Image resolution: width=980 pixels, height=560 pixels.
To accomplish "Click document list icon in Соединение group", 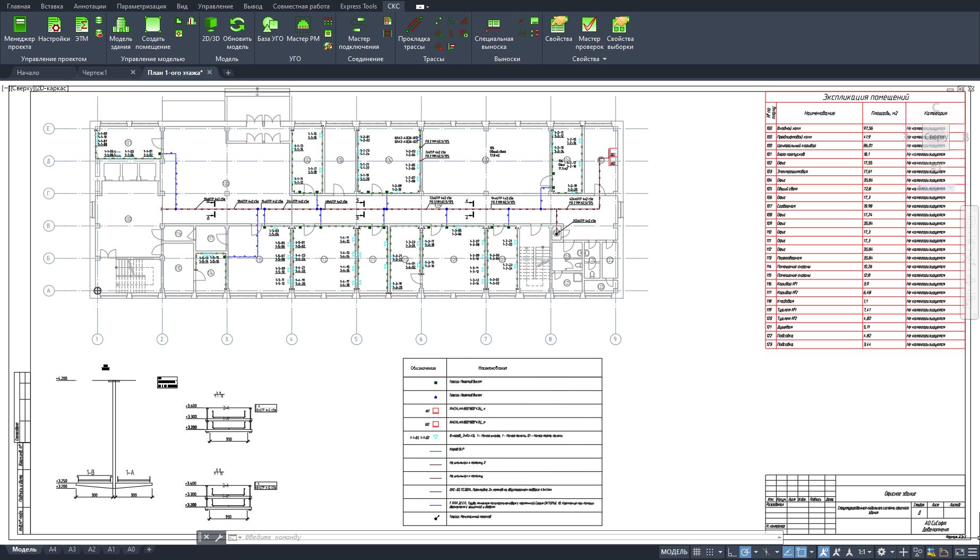I will 388,21.
